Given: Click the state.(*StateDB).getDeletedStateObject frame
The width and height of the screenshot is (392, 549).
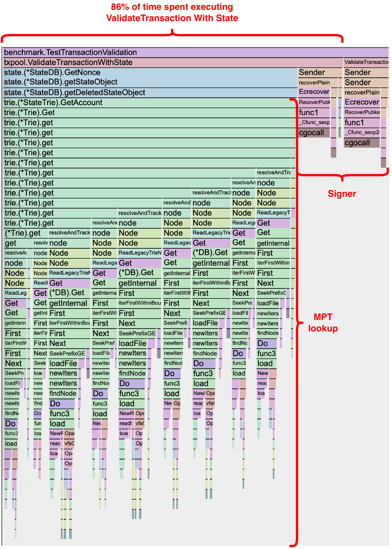Looking at the screenshot, I should (150, 92).
